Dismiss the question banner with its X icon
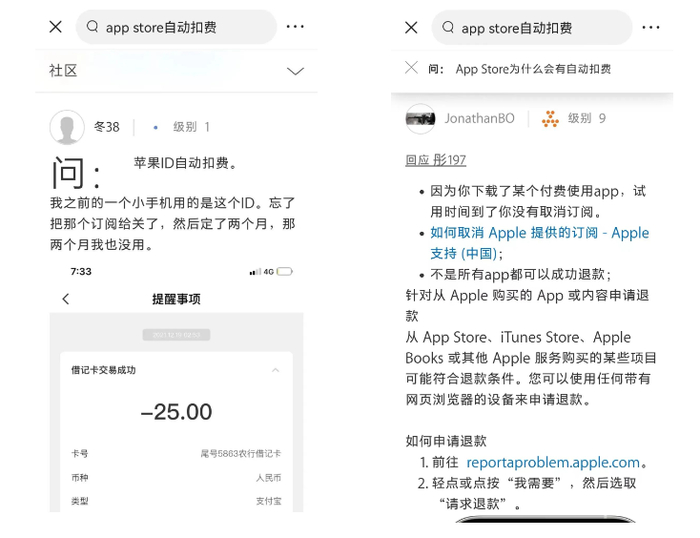 point(411,68)
